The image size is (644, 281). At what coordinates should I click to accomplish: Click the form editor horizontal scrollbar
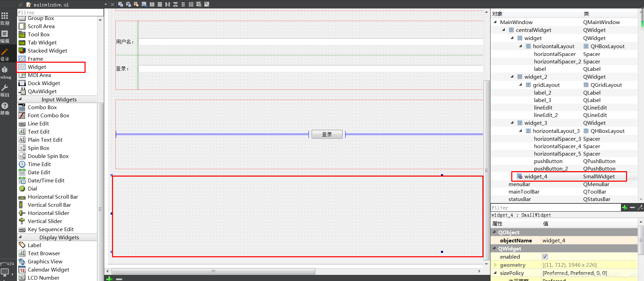(213, 271)
